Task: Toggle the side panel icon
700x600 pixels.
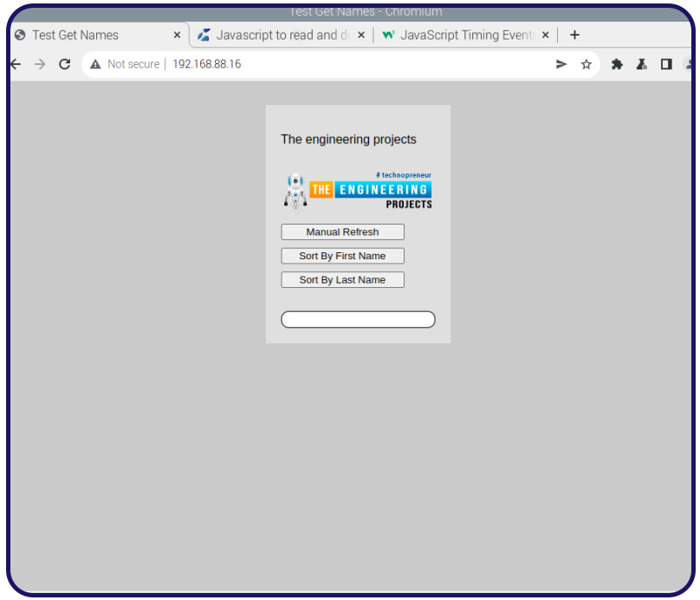Action: pyautogui.click(x=666, y=64)
